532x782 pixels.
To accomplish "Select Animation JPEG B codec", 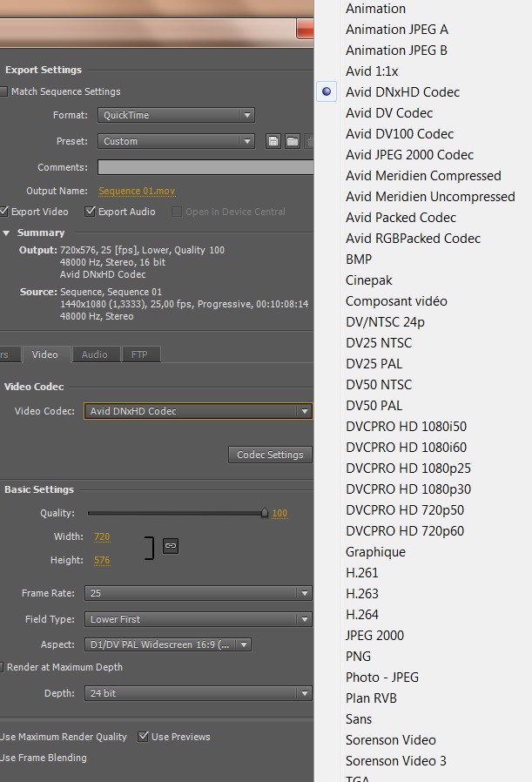I will (x=396, y=51).
